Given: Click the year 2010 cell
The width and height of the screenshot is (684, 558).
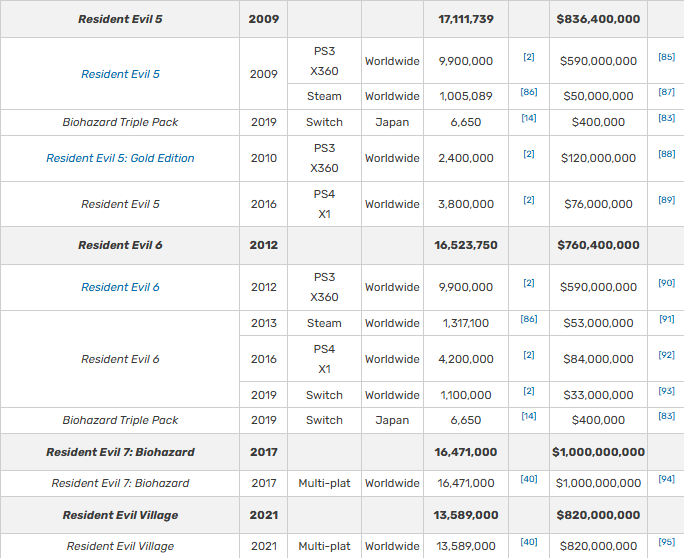Looking at the screenshot, I should (263, 158).
